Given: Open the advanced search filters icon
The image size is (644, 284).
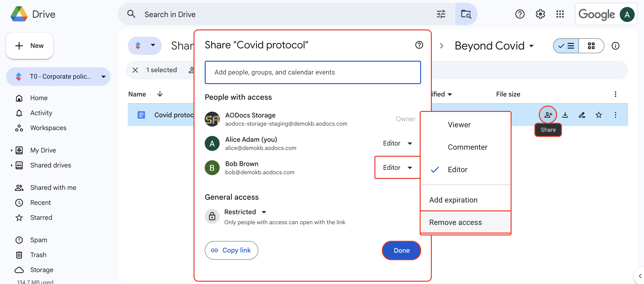Looking at the screenshot, I should (441, 14).
